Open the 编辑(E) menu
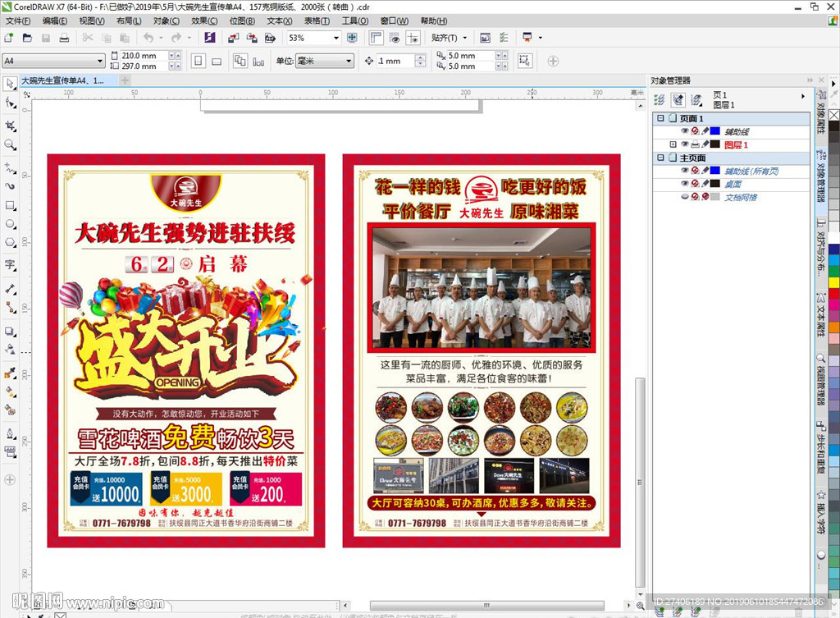Viewport: 840px width, 618px height. pyautogui.click(x=55, y=21)
